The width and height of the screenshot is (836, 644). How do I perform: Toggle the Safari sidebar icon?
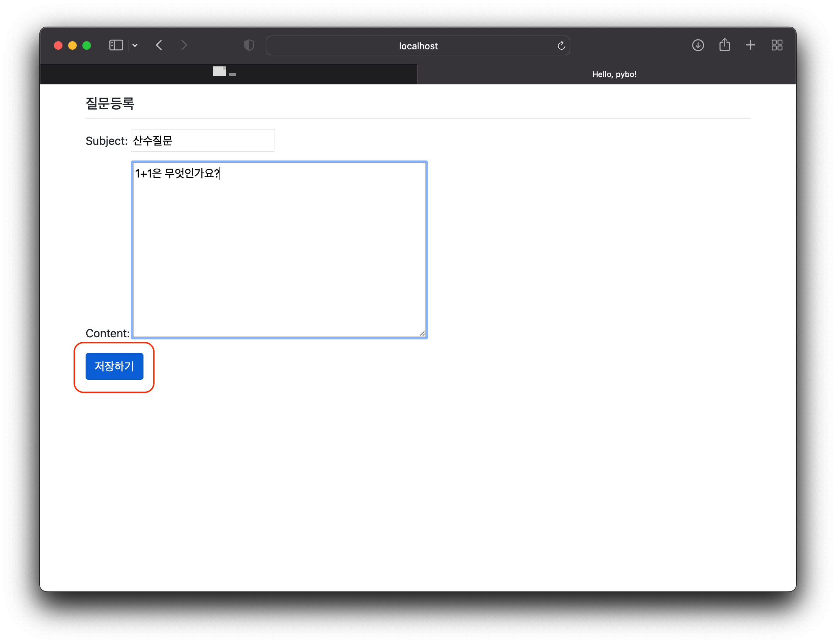pyautogui.click(x=116, y=45)
